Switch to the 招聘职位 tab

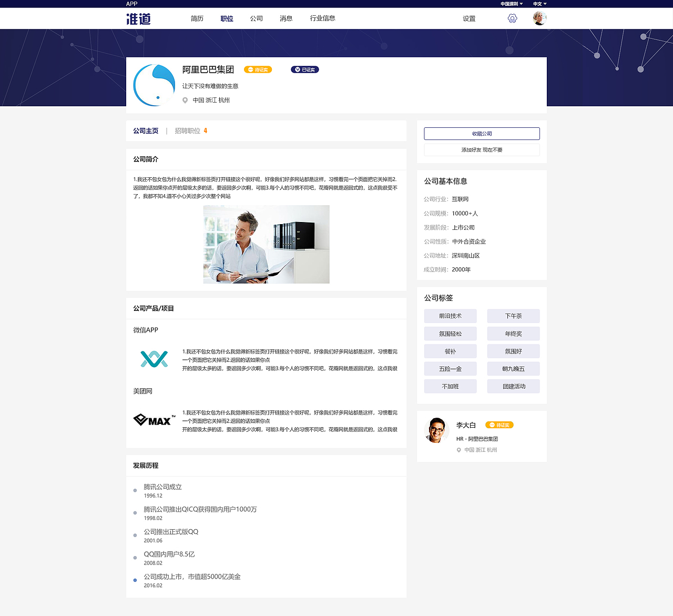(x=191, y=131)
